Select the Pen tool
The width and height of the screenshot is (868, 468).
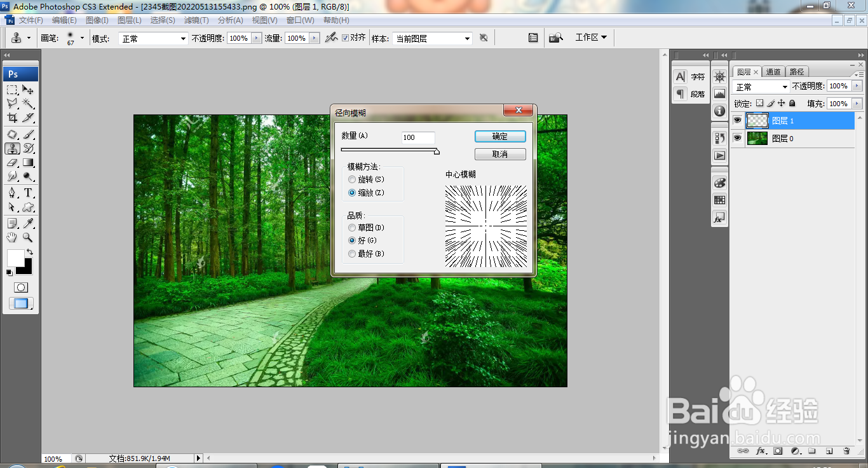(x=12, y=193)
